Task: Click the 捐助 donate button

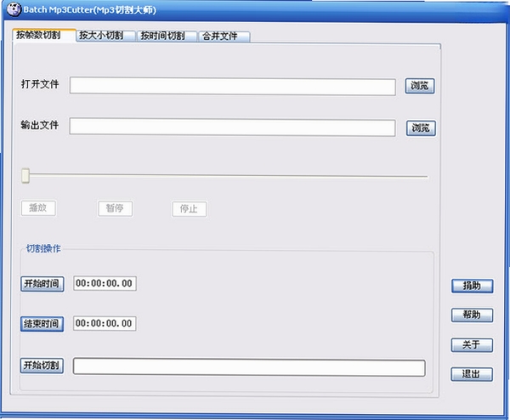Action: coord(472,286)
